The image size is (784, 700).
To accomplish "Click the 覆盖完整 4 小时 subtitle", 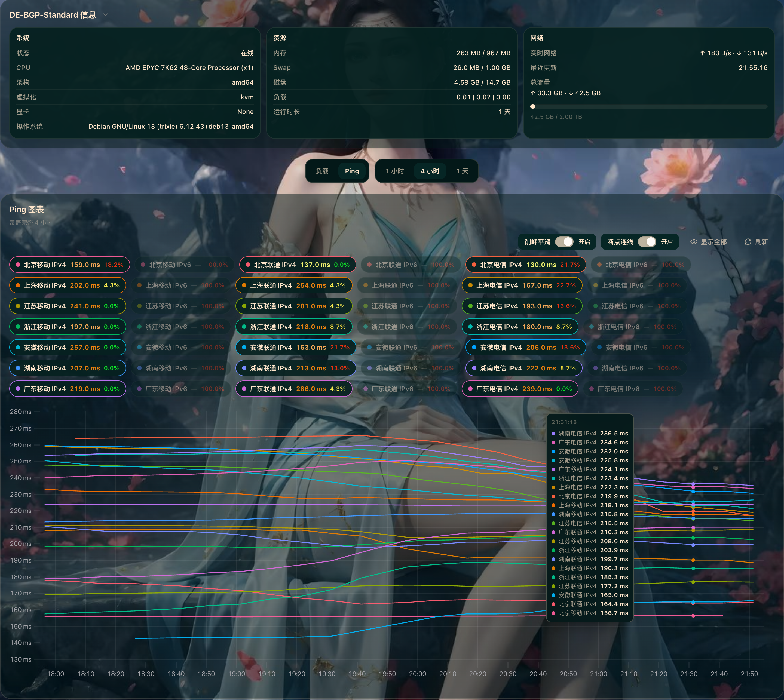I will tap(31, 222).
